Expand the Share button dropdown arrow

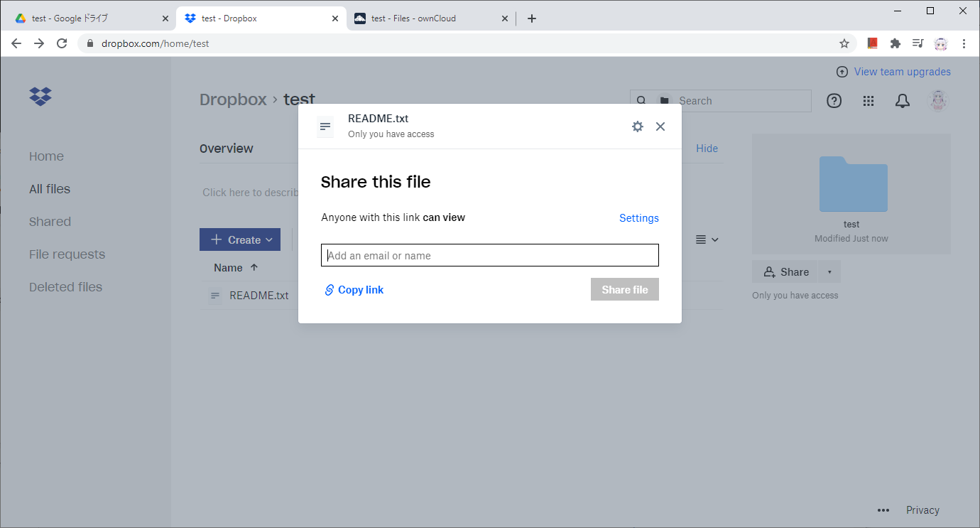pyautogui.click(x=829, y=271)
